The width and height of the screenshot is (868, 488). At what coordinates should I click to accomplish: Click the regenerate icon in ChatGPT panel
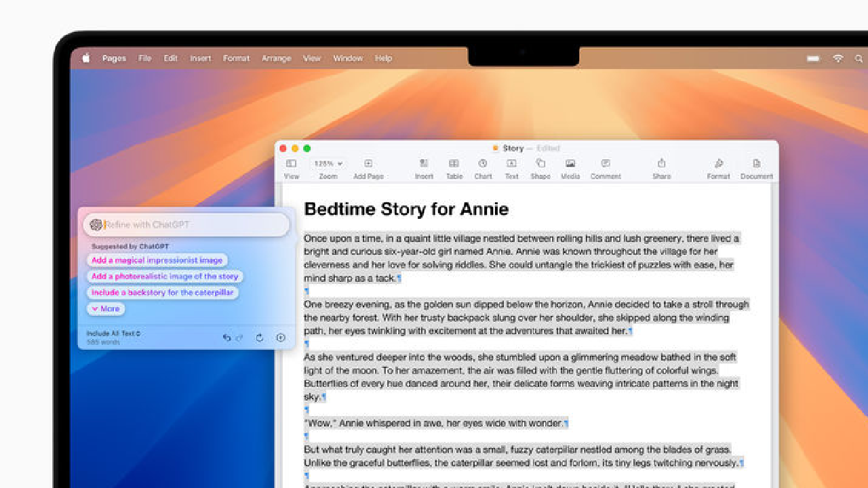[x=260, y=338]
